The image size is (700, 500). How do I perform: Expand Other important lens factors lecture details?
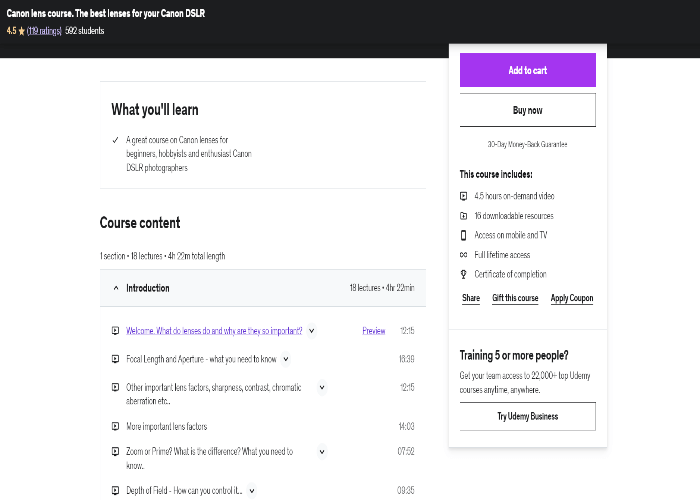322,387
